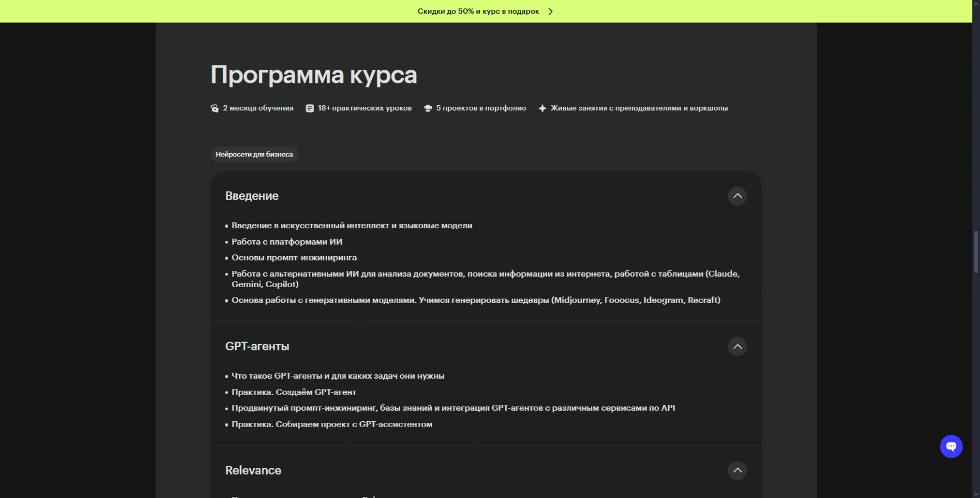Viewport: 980px width, 498px height.
Task: Open the Скидки до 50% promo banner
Action: coord(479,10)
